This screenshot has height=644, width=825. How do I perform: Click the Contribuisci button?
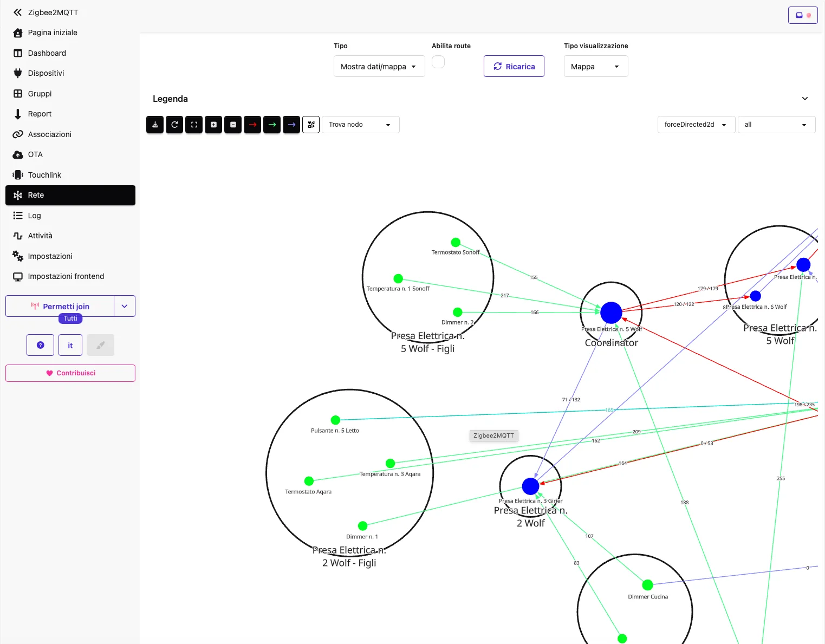tap(70, 373)
